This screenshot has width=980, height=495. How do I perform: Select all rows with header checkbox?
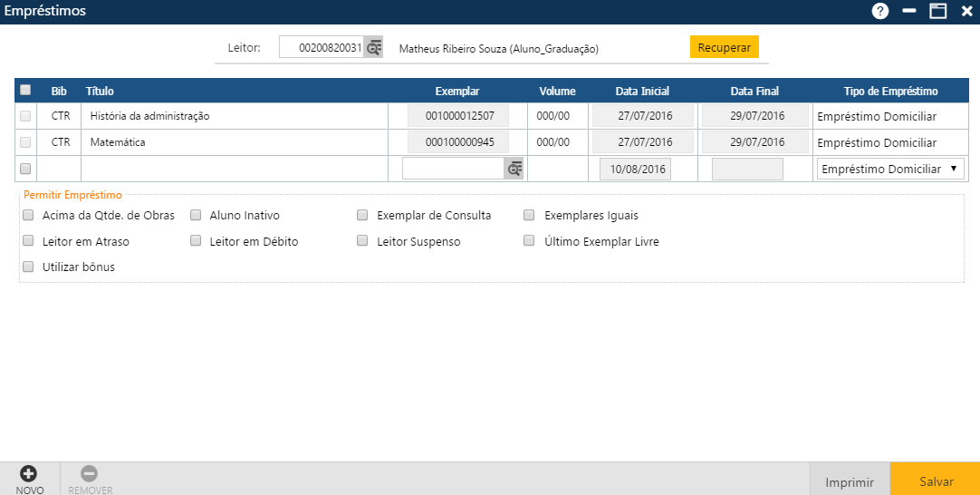(25, 90)
